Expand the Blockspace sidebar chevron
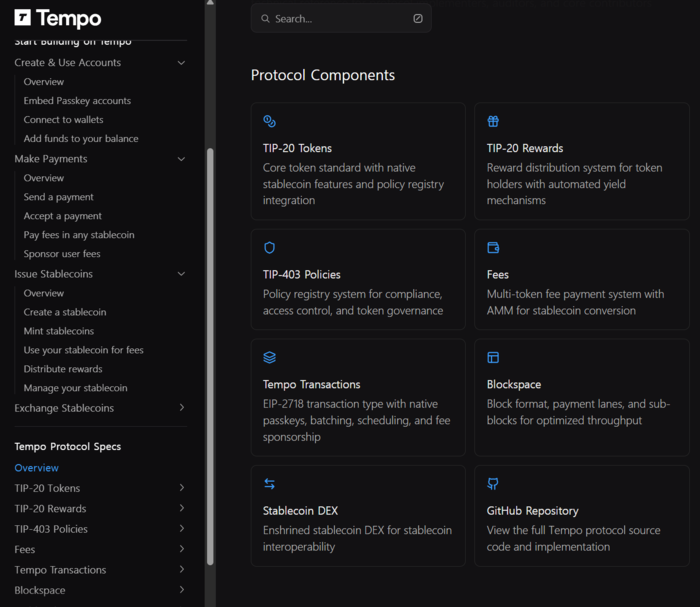Screen dimensions: 700x607 coord(181,590)
